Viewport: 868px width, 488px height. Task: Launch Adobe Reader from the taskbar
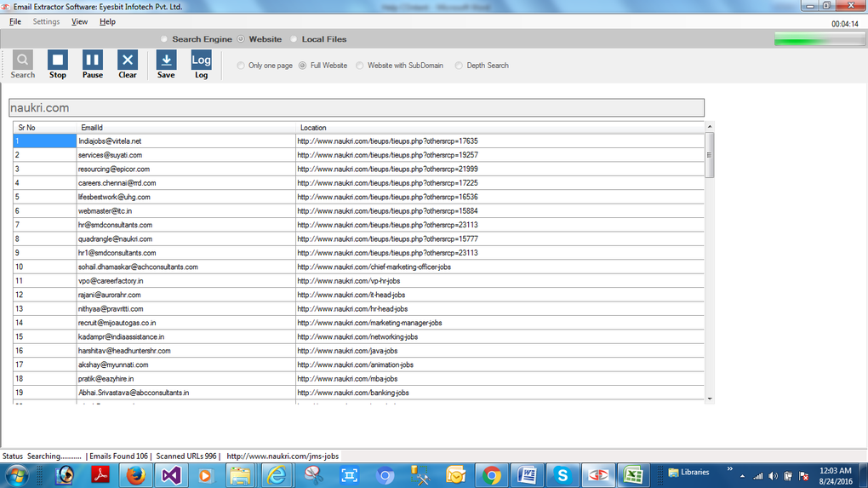[x=100, y=476]
